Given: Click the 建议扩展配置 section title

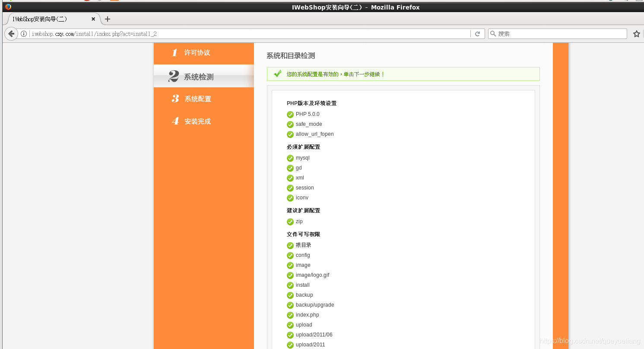Looking at the screenshot, I should (303, 211).
